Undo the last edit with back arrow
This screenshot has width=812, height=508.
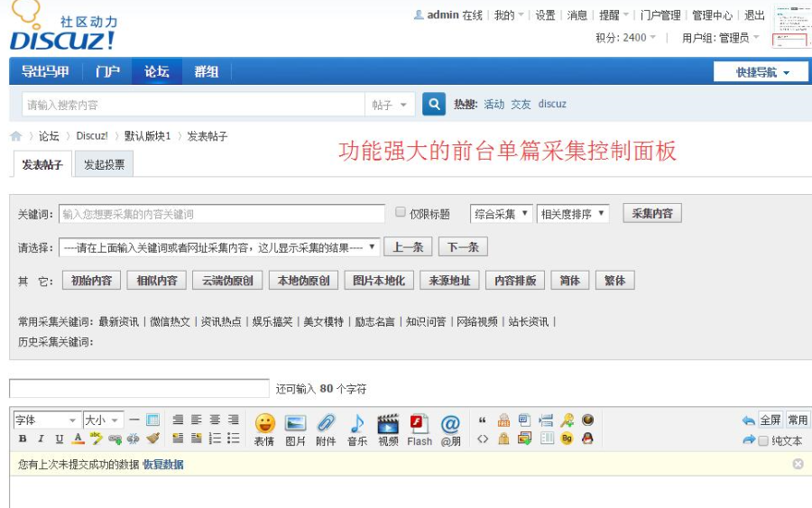[749, 420]
